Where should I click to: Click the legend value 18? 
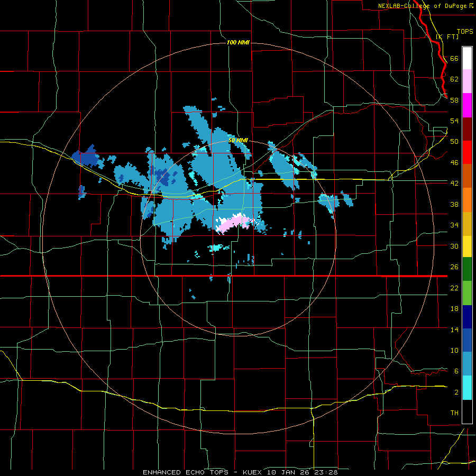point(454,309)
